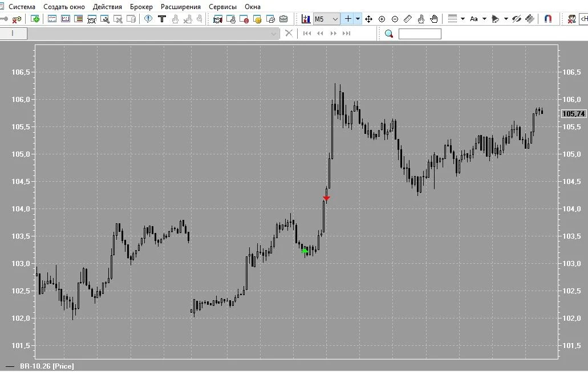Click the disconnect key icon with red cross
The image size is (588, 372).
click(17, 19)
